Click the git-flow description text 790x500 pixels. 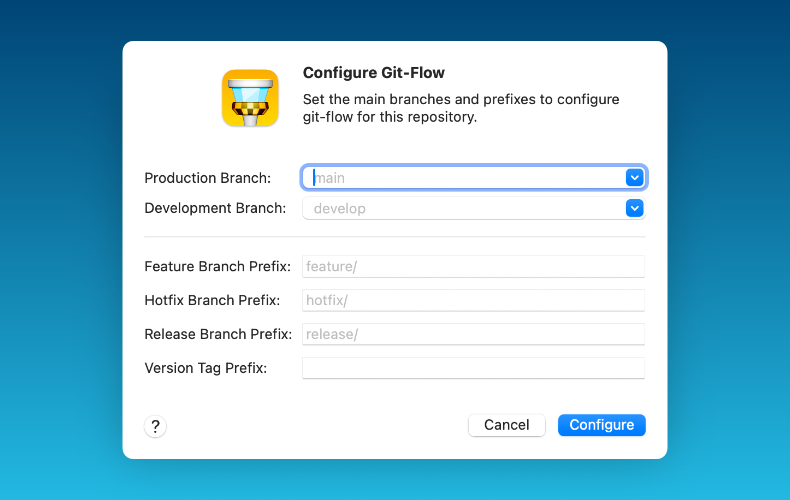[x=460, y=108]
